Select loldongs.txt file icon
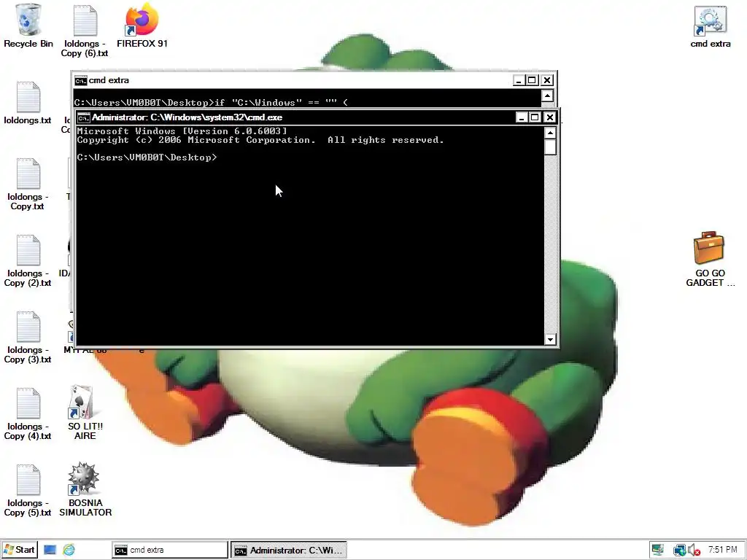Screen dimensions: 747x560 click(x=28, y=103)
